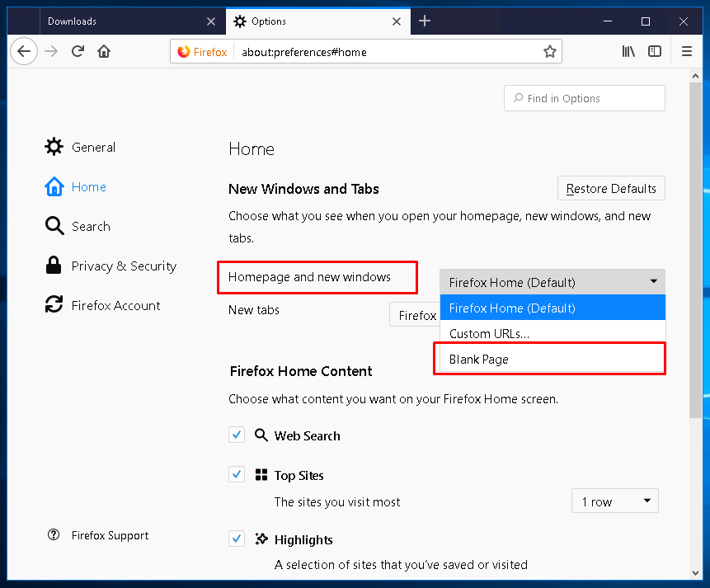
Task: Maximize the Firefox window
Action: pos(645,21)
